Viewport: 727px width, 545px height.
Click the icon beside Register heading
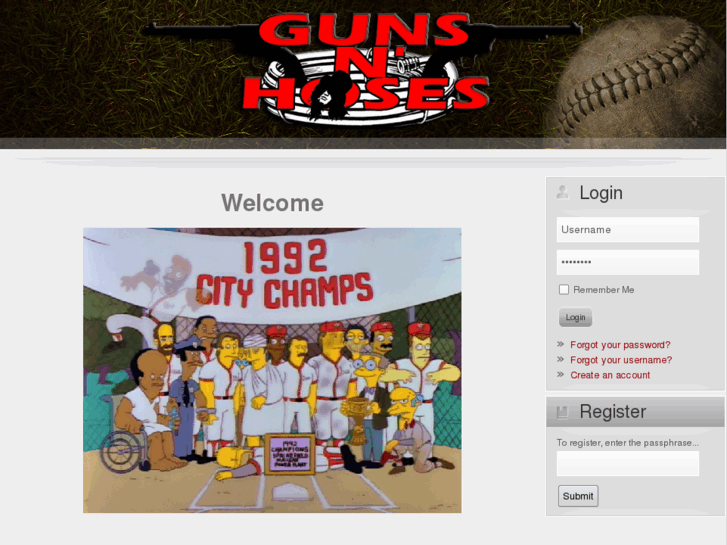tap(562, 412)
